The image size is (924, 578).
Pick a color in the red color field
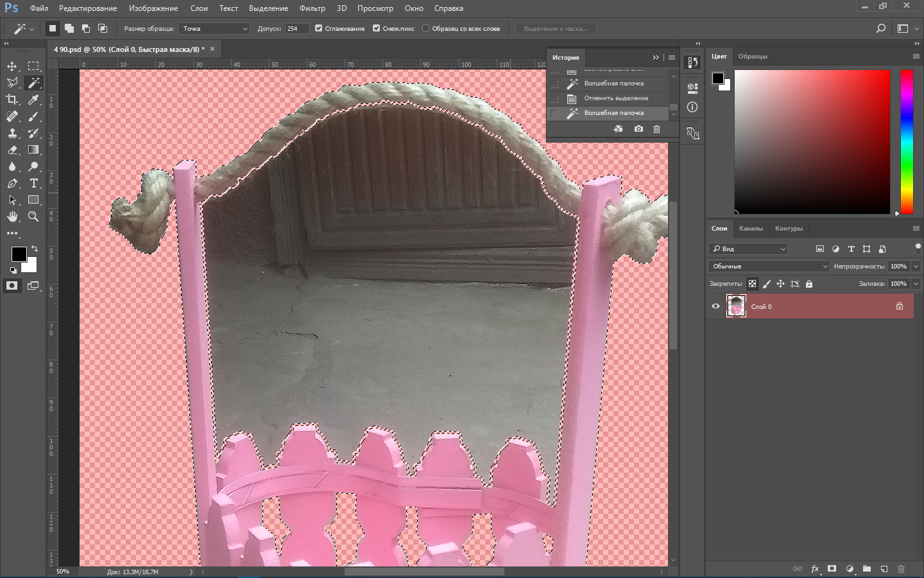coord(812,142)
